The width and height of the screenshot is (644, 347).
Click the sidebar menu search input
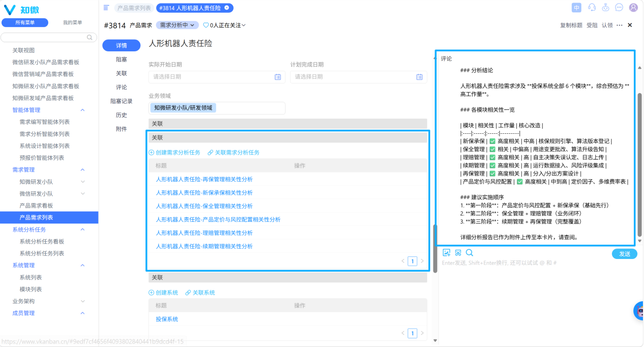(x=49, y=37)
